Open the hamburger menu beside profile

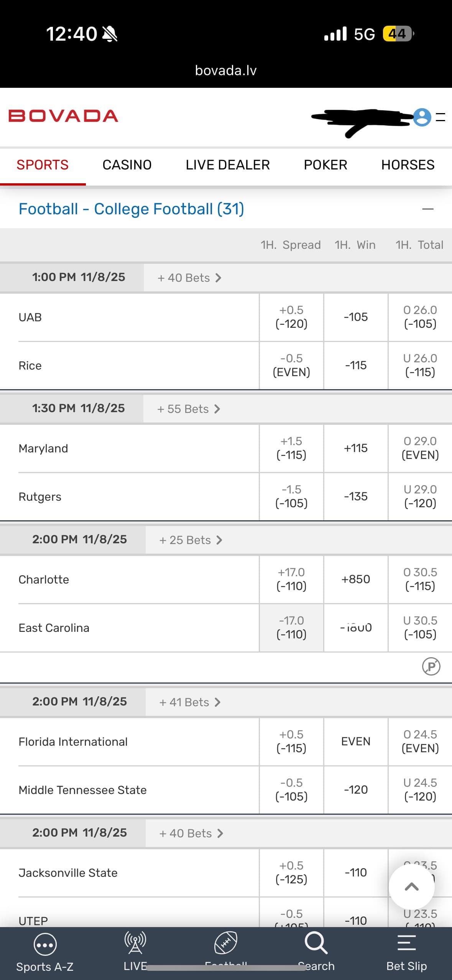(441, 117)
